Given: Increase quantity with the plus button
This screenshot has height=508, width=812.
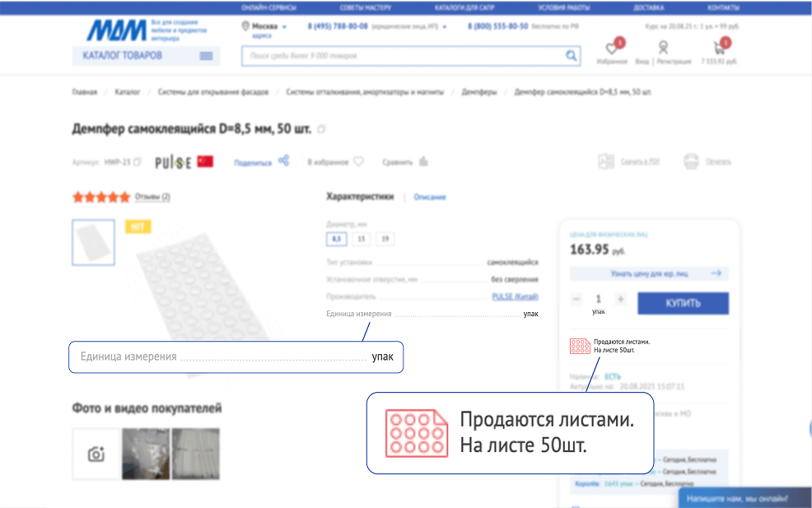Looking at the screenshot, I should click(x=621, y=300).
